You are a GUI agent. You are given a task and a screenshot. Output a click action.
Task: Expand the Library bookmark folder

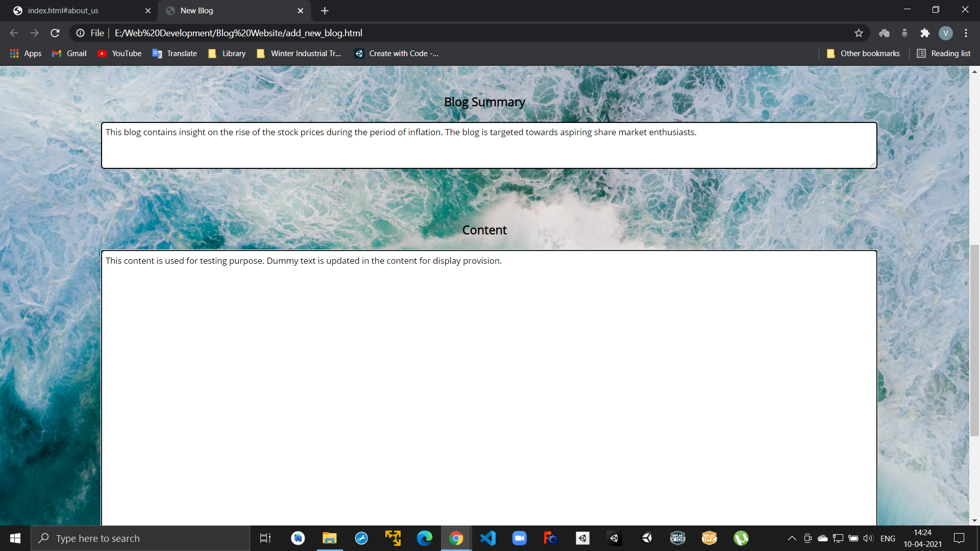click(x=227, y=54)
